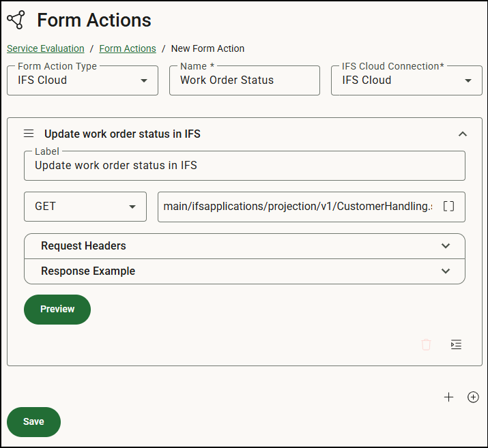The height and width of the screenshot is (448, 488).
Task: Expand the Response Example section
Action: tap(244, 271)
